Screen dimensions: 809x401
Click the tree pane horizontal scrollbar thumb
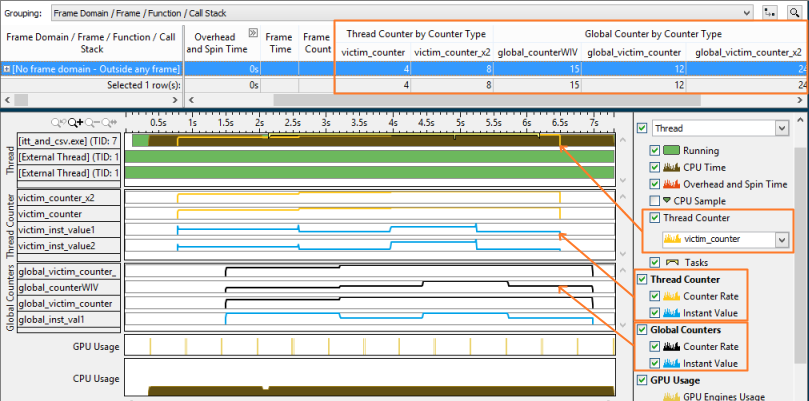(x=21, y=100)
